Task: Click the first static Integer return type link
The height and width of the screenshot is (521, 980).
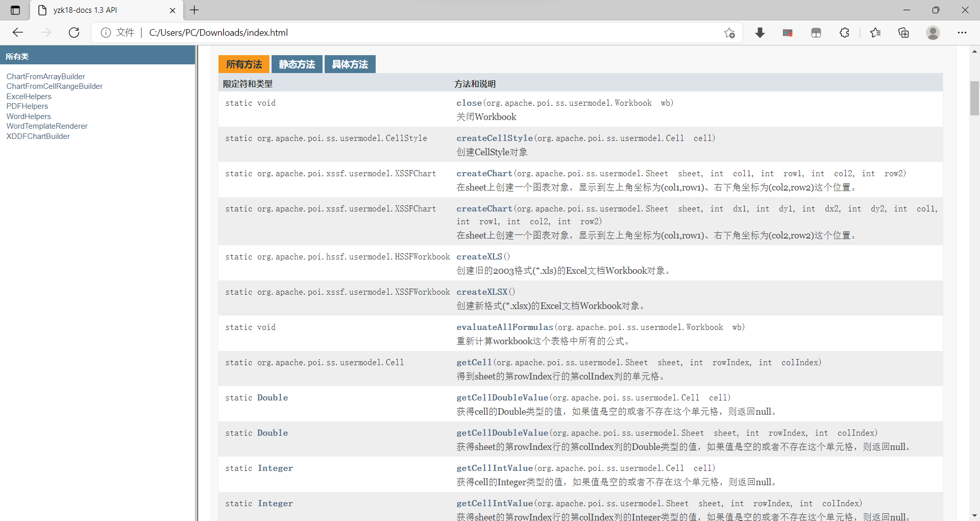Action: tap(275, 468)
